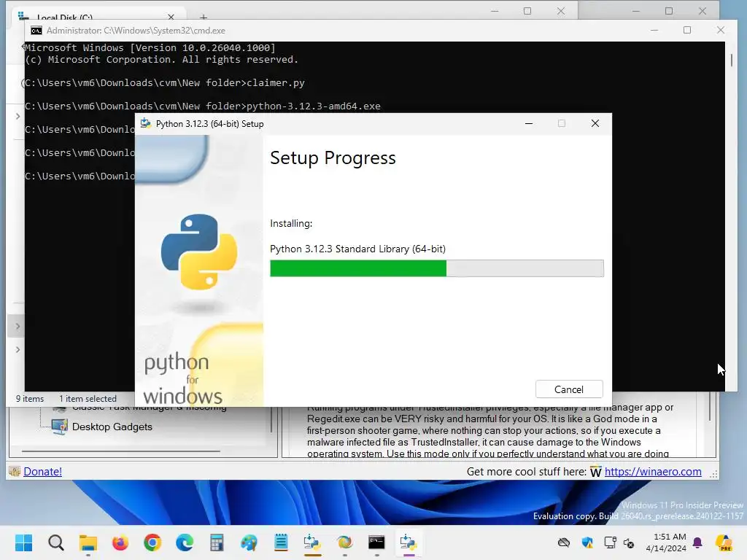Cancel the Python installation
Screen dimensions: 747x560
pyautogui.click(x=569, y=389)
